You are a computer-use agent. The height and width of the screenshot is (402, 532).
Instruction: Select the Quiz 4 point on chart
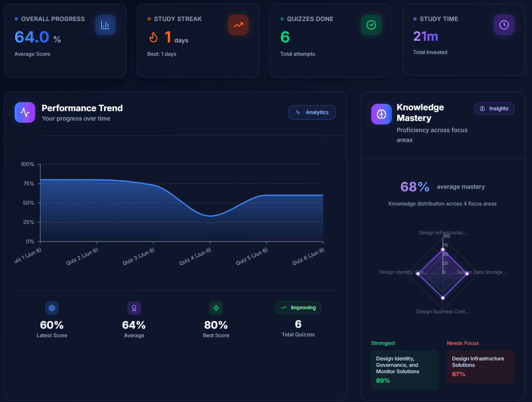point(210,216)
